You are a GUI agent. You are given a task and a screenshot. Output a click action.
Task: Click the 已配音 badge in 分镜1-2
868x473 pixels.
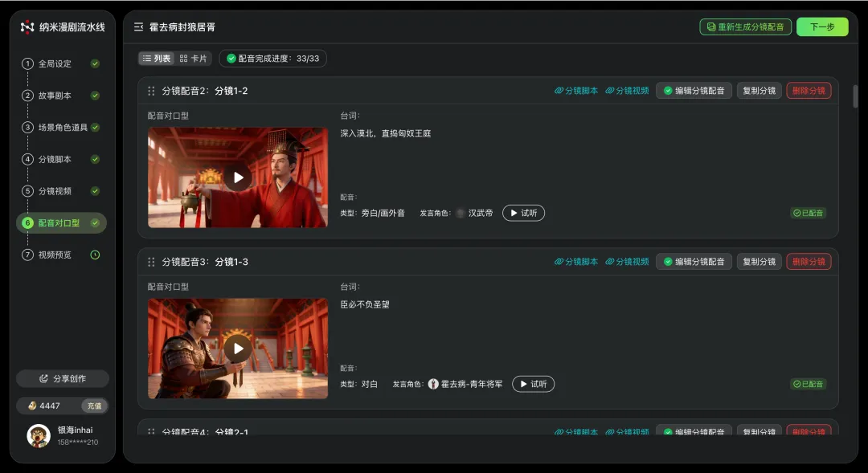point(809,213)
